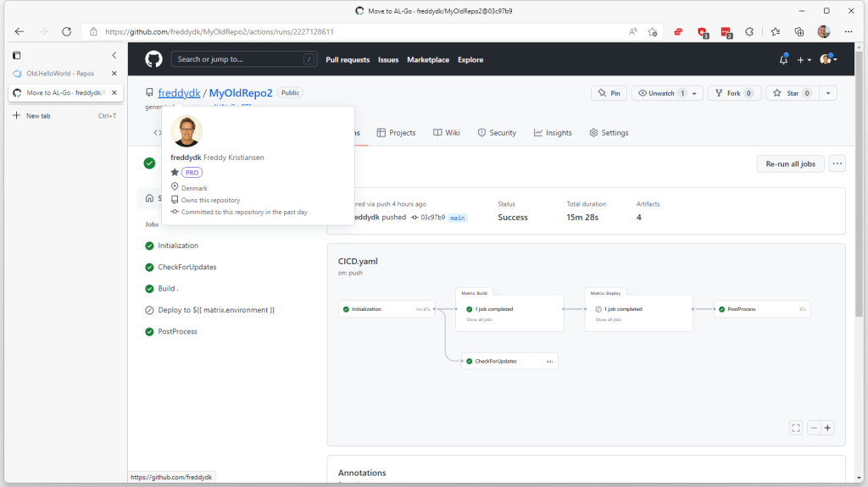This screenshot has width=868, height=487.
Task: Fork the repository
Action: (x=734, y=93)
